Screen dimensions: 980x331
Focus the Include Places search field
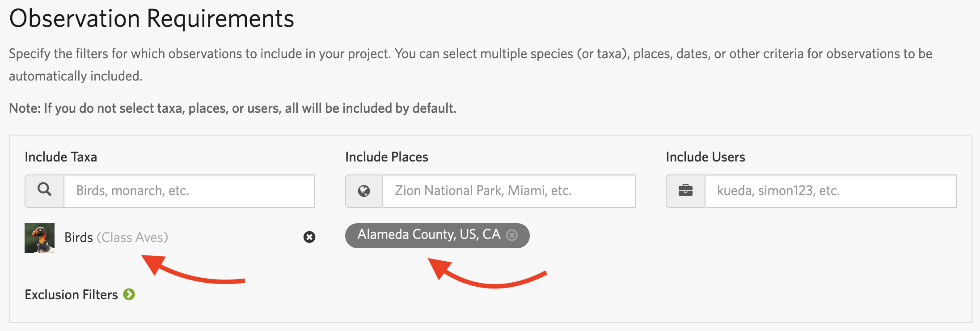(x=508, y=191)
